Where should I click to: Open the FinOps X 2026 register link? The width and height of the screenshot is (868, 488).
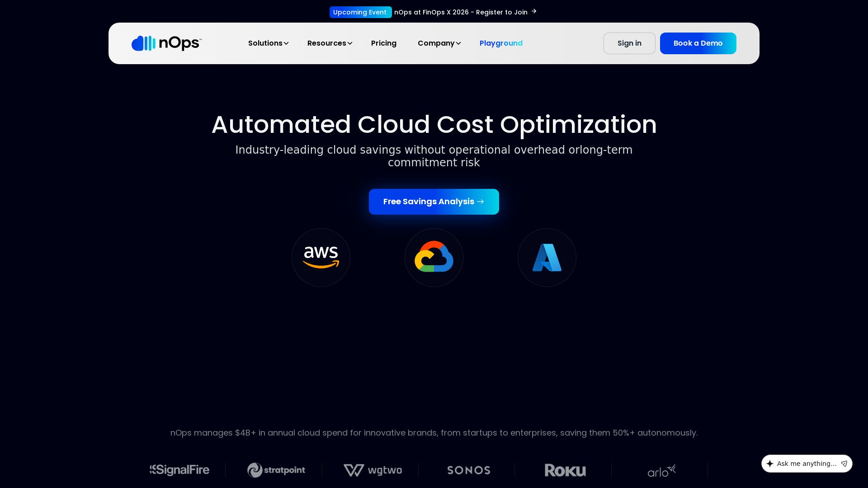pyautogui.click(x=465, y=12)
